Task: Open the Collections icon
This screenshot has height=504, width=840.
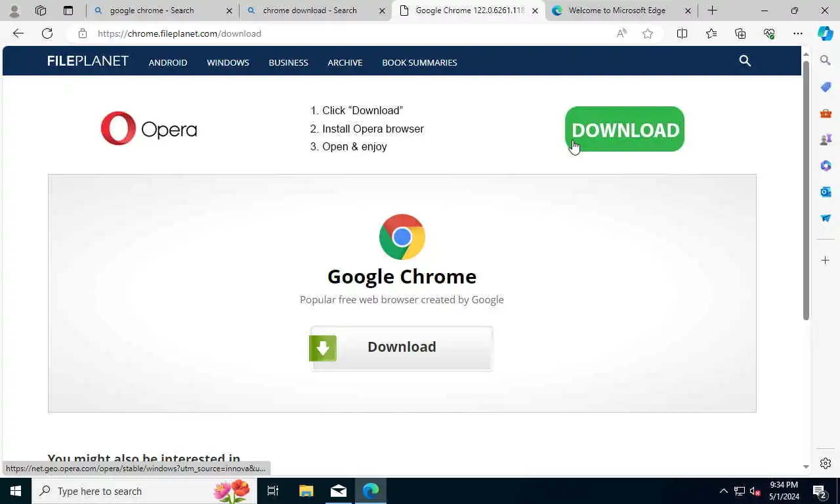Action: 740,33
